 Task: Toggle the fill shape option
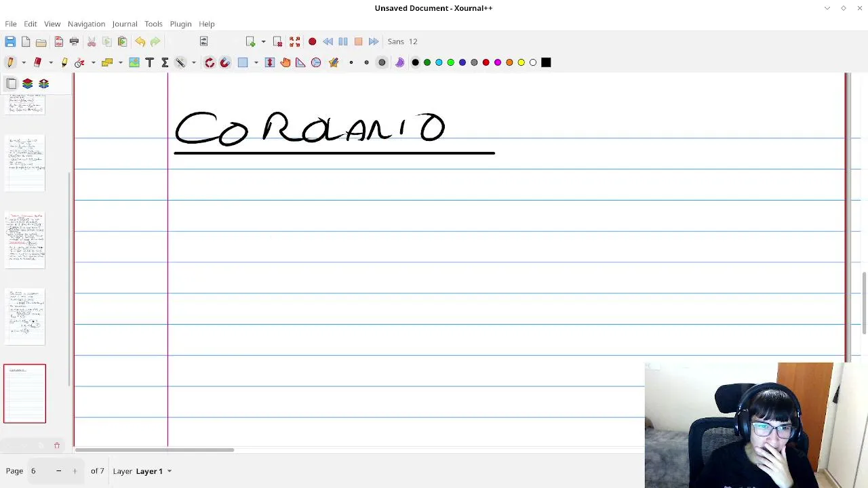(x=399, y=62)
